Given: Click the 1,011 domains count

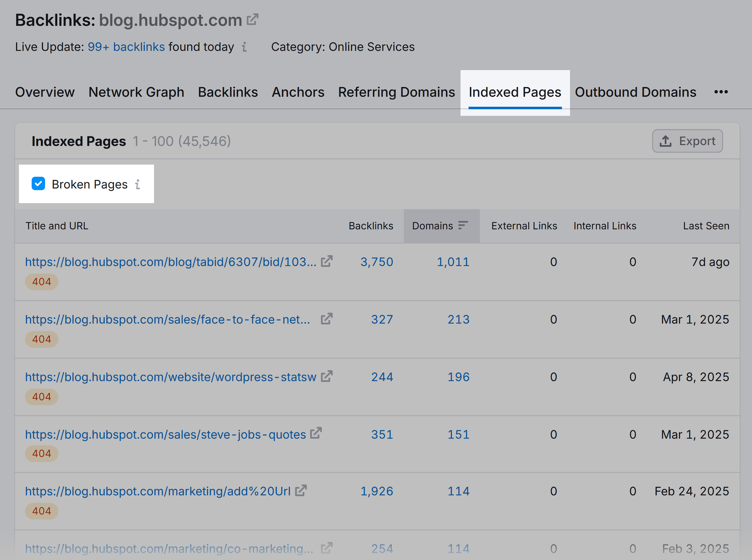Looking at the screenshot, I should pos(453,262).
